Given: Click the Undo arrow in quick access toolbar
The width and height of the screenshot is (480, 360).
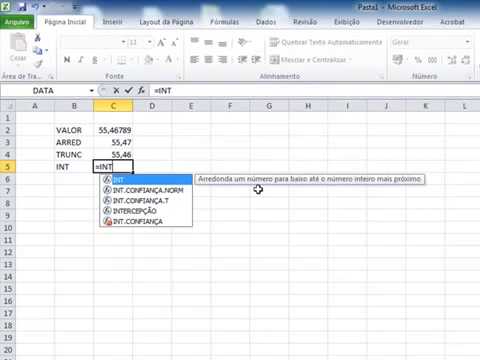Looking at the screenshot, I should (x=36, y=6).
